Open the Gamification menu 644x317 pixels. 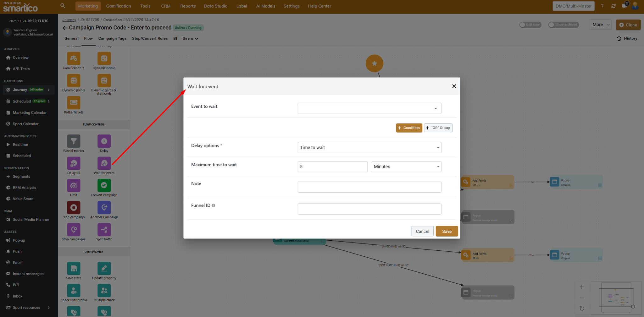tap(118, 6)
